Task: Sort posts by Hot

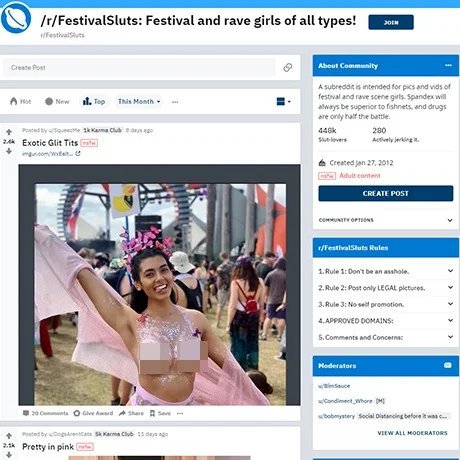Action: click(x=21, y=101)
